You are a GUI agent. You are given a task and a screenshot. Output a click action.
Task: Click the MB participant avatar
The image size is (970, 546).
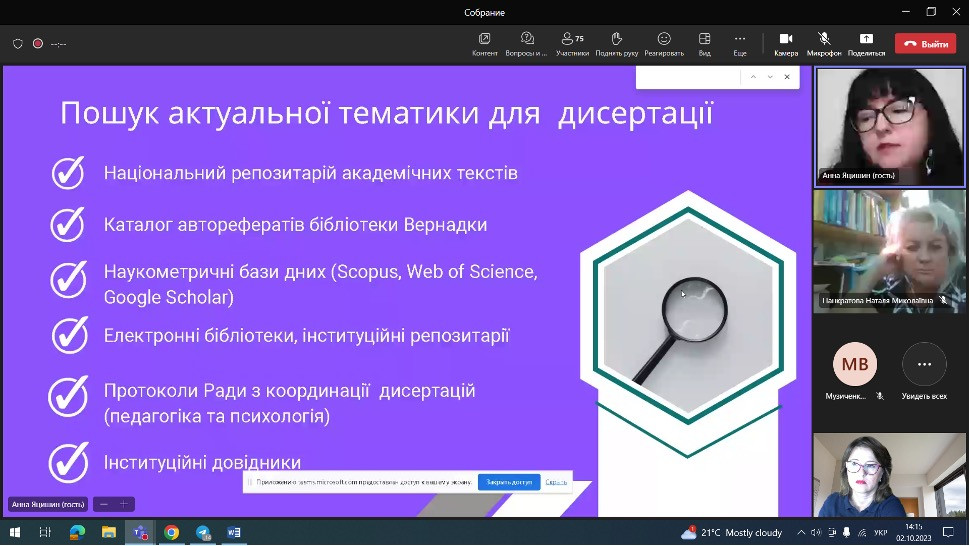[x=855, y=364]
